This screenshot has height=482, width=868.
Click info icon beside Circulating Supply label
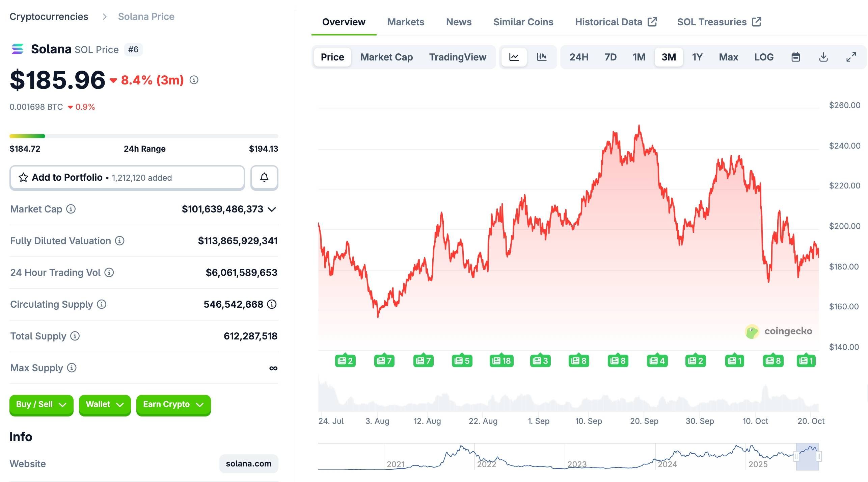(x=102, y=304)
